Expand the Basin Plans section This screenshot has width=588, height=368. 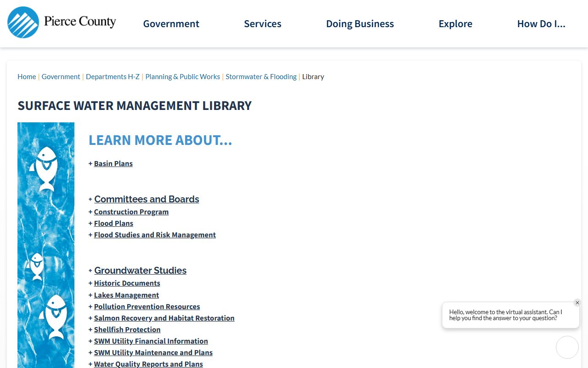coord(113,164)
